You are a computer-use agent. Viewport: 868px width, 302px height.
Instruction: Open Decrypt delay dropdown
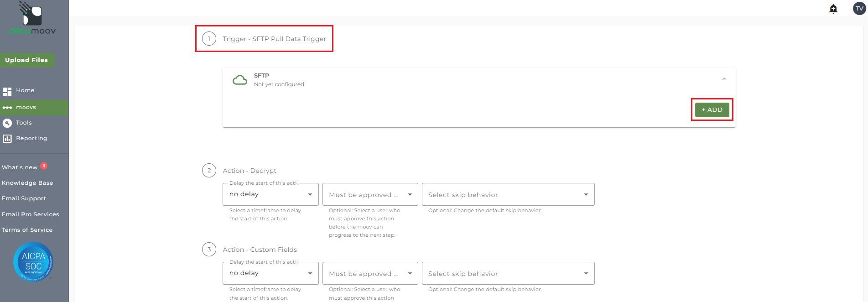[270, 195]
